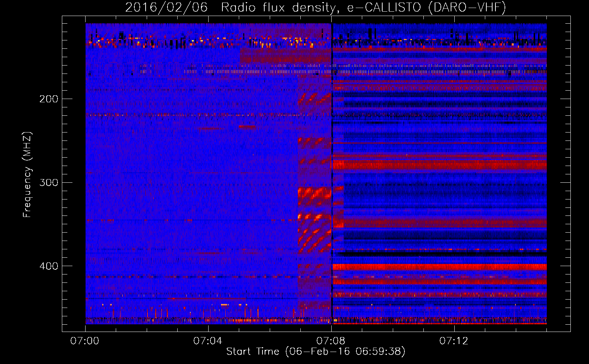Screen dimensions: 589x364
Task: Click the plot title "2016/02/06 Radio flux density, e-CALLISTO (DARO-VHF)"
Action: pos(315,7)
